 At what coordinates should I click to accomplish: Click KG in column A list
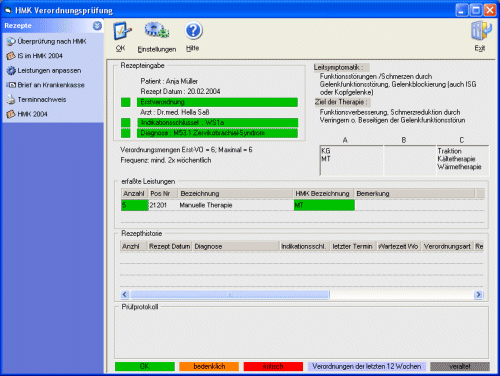pos(326,151)
